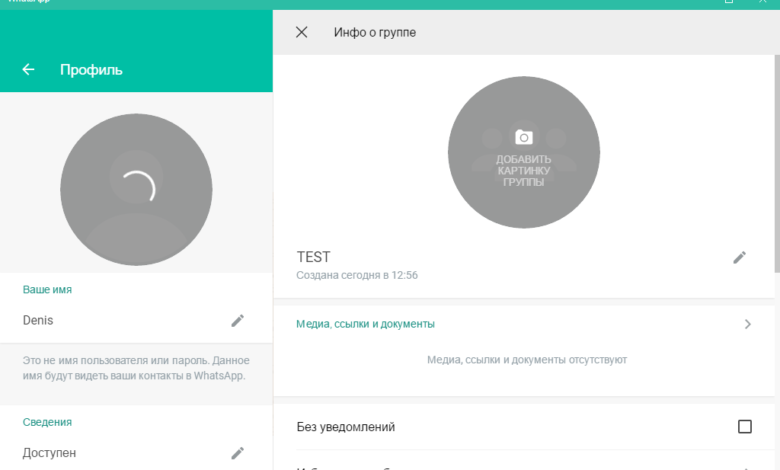This screenshot has height=470, width=780.
Task: Edit the TEST group name via pencil
Action: (739, 257)
